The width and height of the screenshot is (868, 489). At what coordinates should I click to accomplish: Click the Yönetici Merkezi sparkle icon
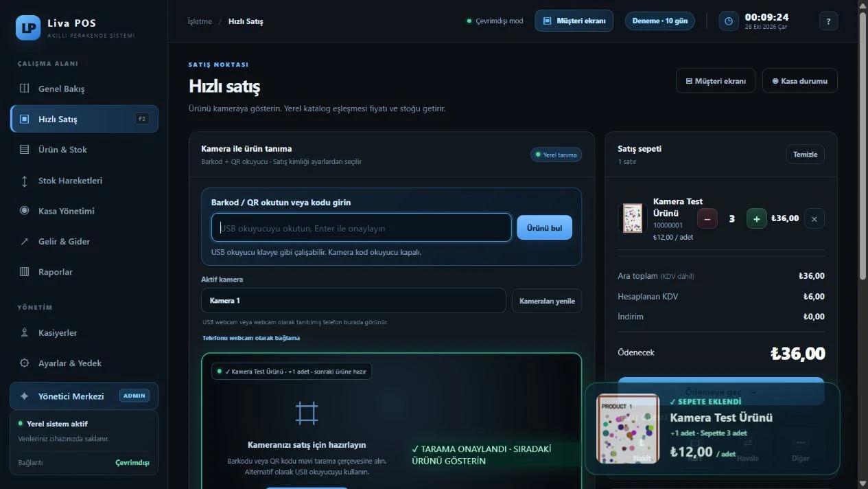(x=25, y=396)
